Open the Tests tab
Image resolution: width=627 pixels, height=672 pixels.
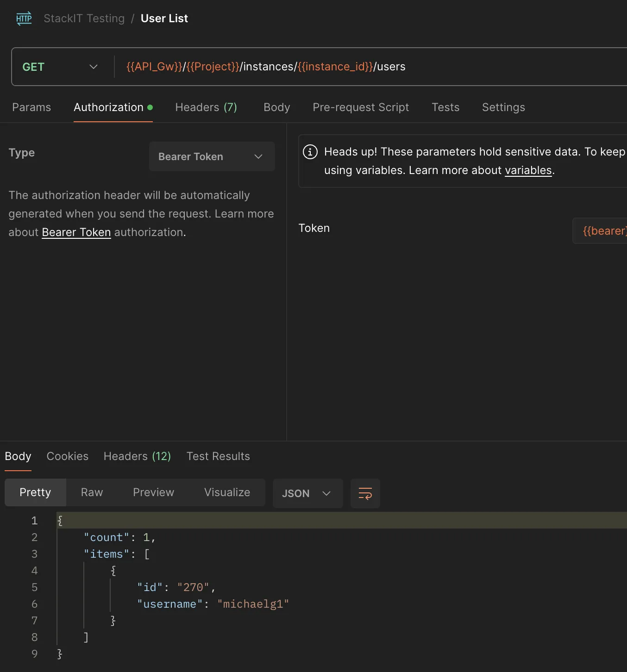tap(445, 107)
